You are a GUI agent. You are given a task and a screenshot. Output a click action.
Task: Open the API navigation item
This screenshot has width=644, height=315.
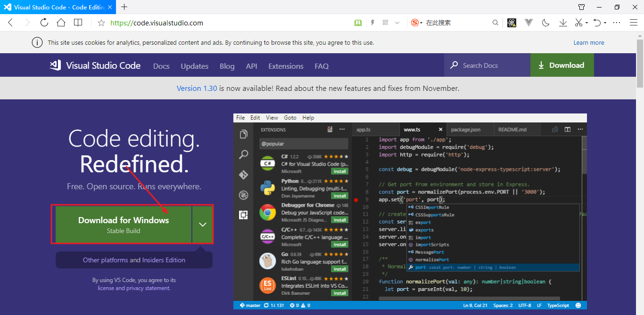point(252,66)
